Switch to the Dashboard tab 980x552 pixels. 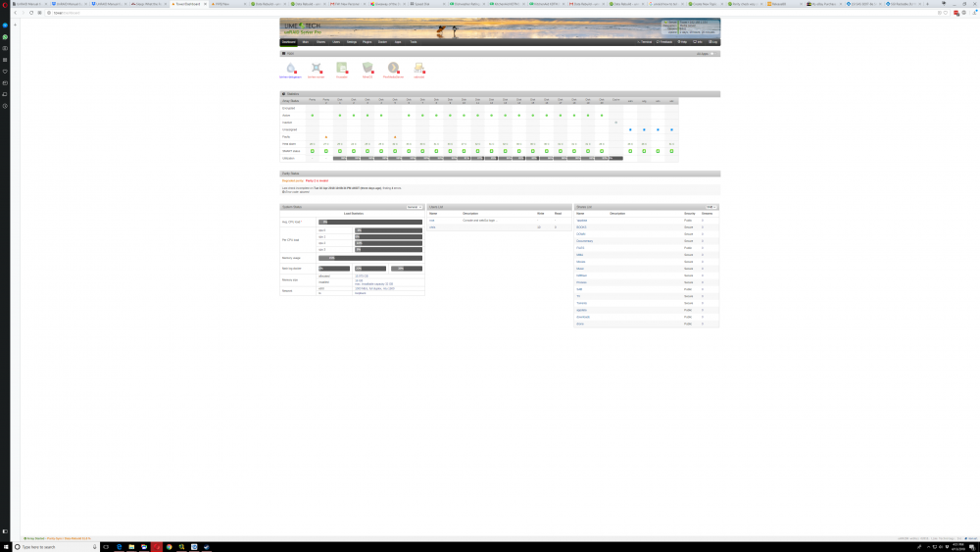pos(289,42)
